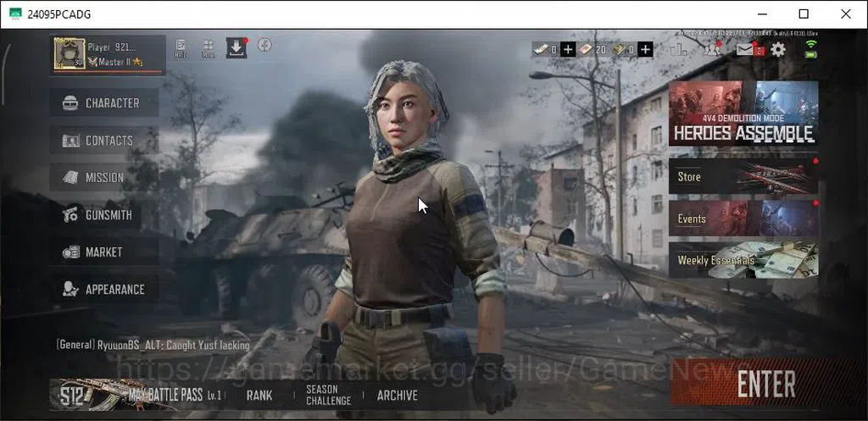
Task: Switch to the RANK tab
Action: (259, 396)
